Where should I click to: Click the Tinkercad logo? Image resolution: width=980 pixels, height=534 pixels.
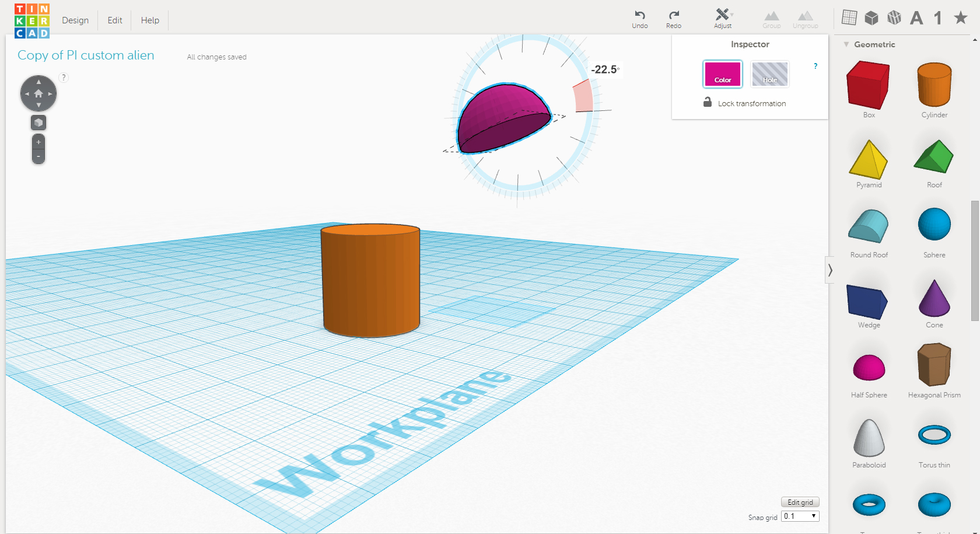point(32,20)
